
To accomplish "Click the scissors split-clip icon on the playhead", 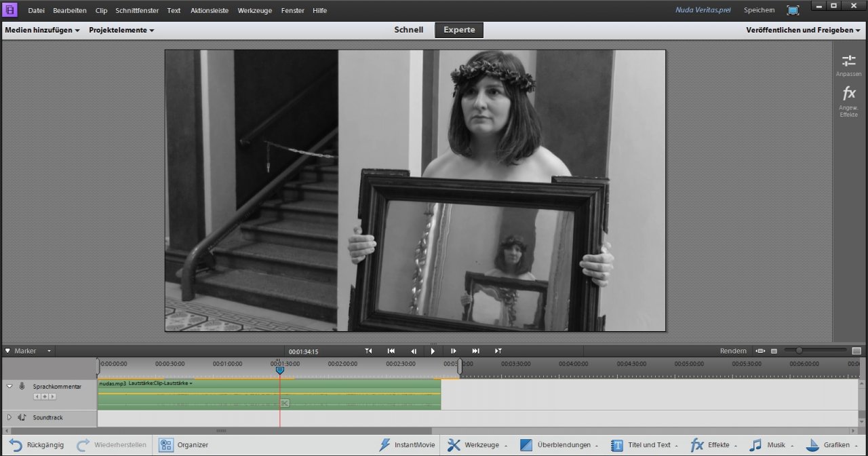I will point(285,403).
